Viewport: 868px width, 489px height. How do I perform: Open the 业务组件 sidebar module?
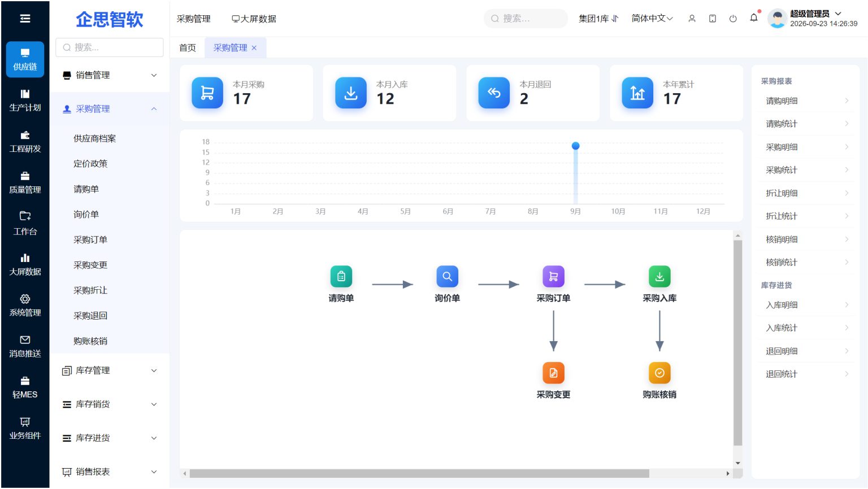pyautogui.click(x=25, y=429)
